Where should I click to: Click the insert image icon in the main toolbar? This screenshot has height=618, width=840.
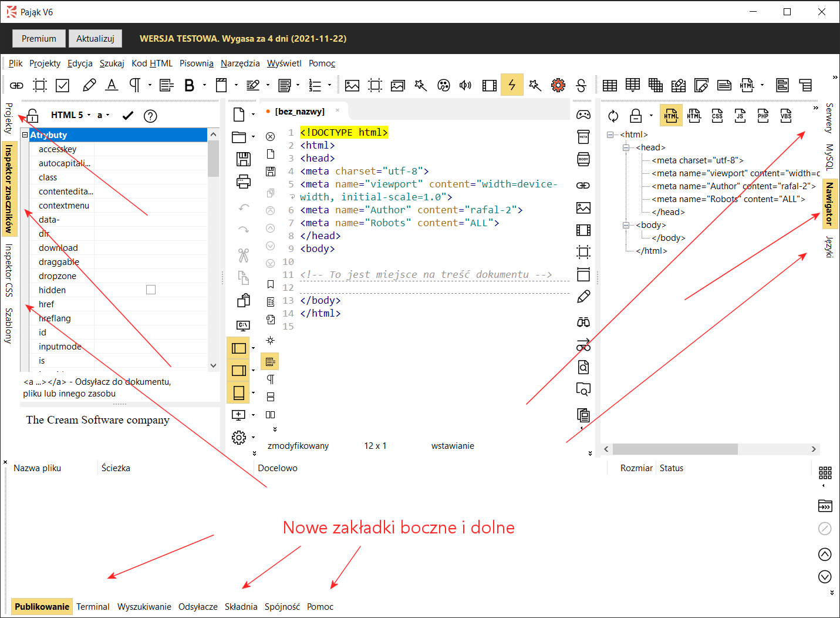tap(352, 85)
